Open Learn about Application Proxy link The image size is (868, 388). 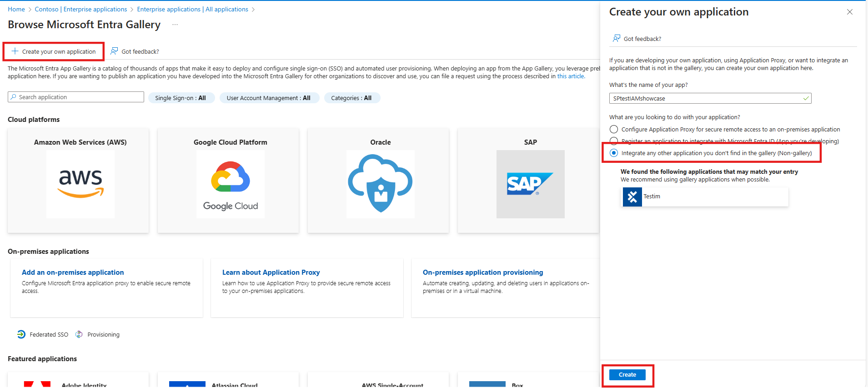(271, 272)
